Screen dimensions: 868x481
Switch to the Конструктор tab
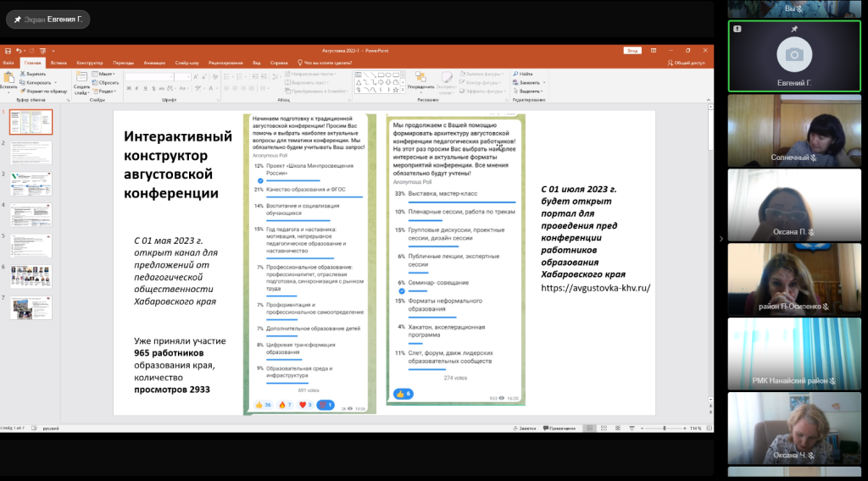coord(90,63)
